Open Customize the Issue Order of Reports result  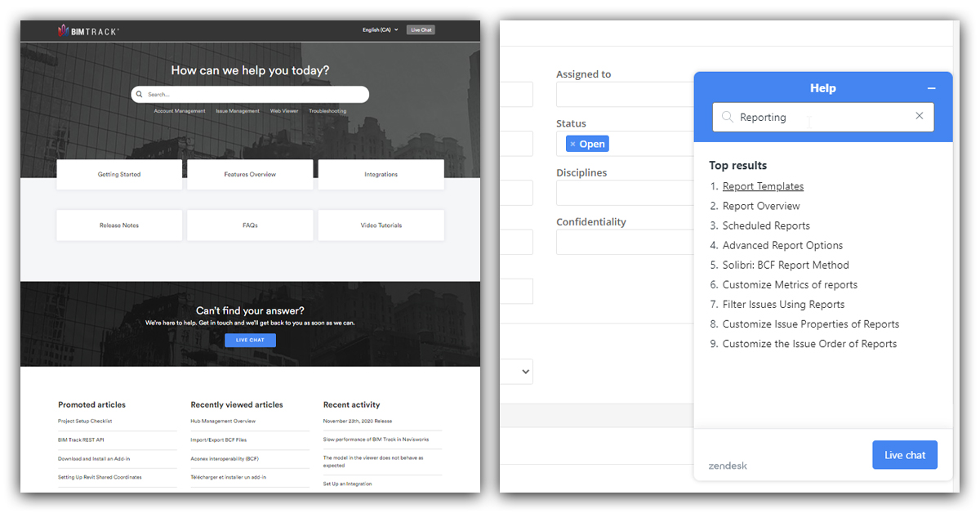pyautogui.click(x=809, y=343)
